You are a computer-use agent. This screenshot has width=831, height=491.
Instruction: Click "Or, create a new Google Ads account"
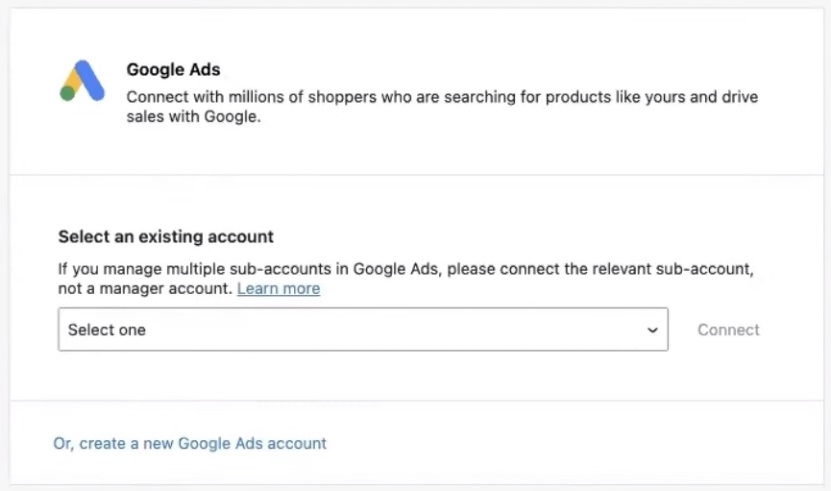pyautogui.click(x=190, y=443)
